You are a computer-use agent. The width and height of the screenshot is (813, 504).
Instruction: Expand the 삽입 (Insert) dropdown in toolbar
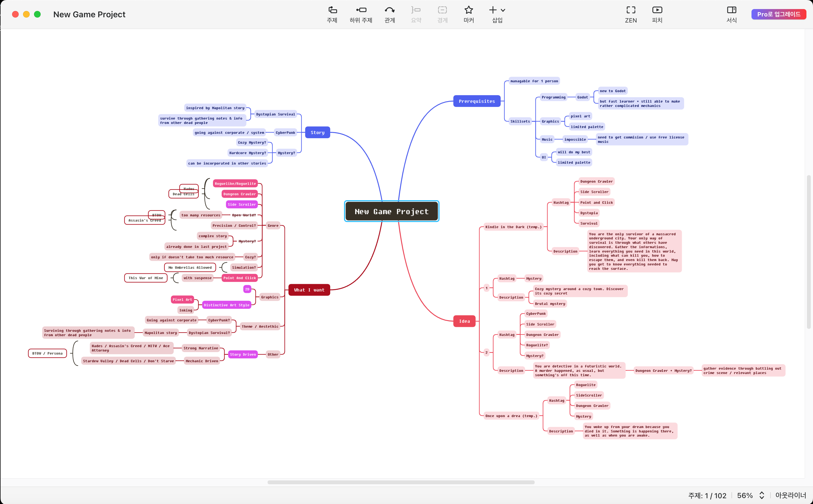coord(503,10)
